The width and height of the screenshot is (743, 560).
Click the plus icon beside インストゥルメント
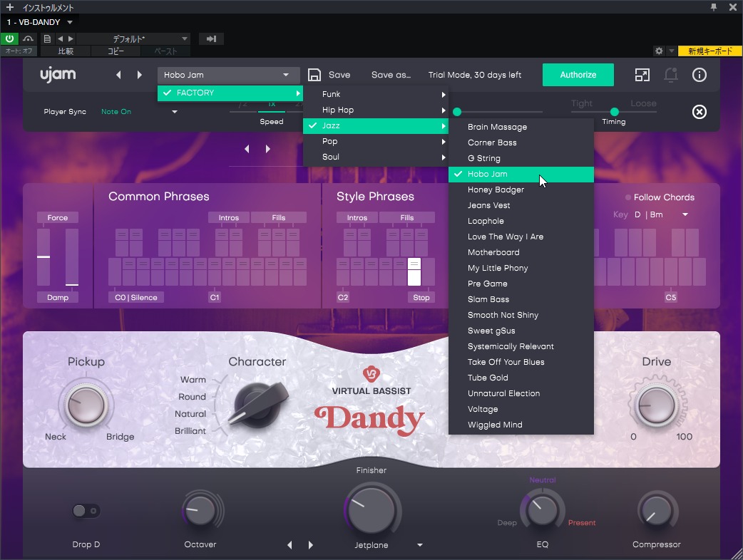(10, 7)
